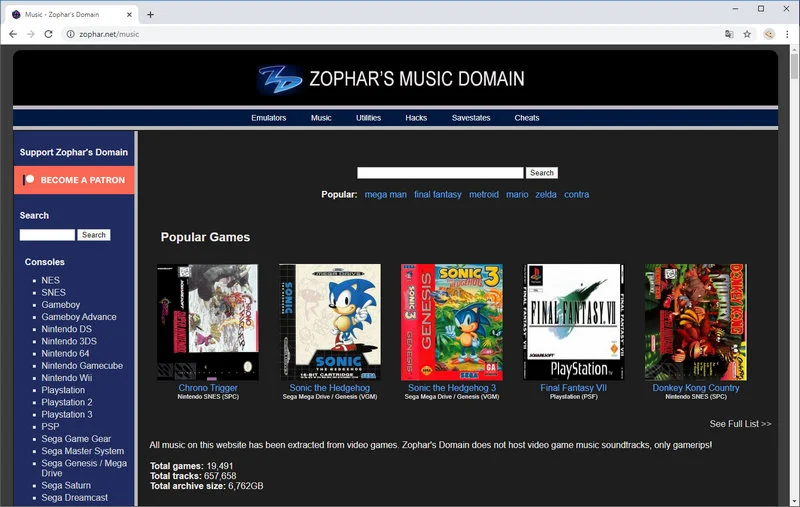Open Chrome three-dot menu
Image resolution: width=800 pixels, height=507 pixels.
787,34
